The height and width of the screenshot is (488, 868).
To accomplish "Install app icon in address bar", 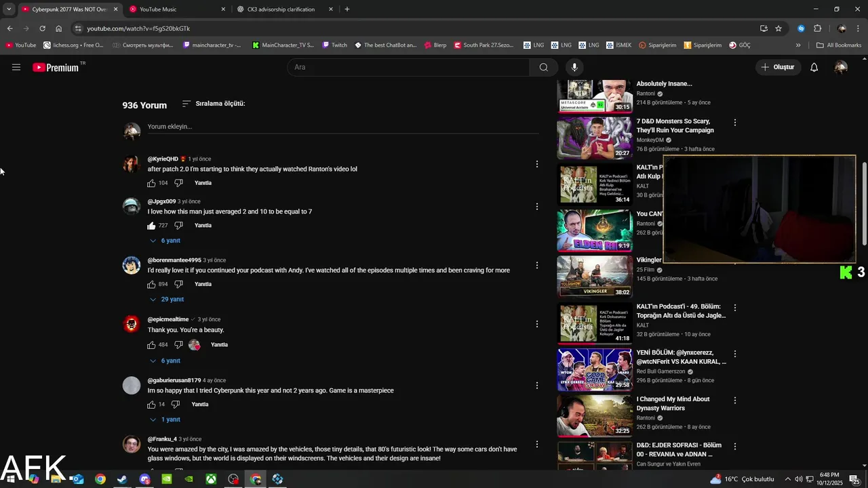I will [x=764, y=28].
